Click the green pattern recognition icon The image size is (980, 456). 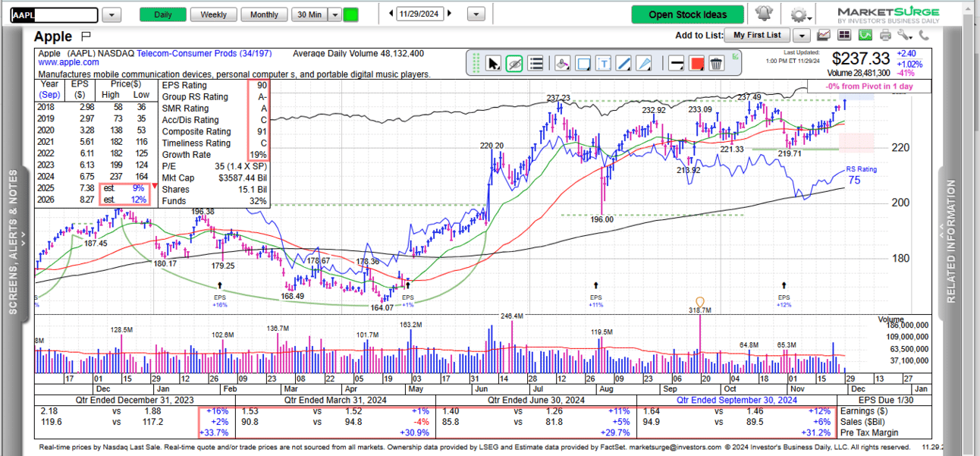tap(865, 35)
